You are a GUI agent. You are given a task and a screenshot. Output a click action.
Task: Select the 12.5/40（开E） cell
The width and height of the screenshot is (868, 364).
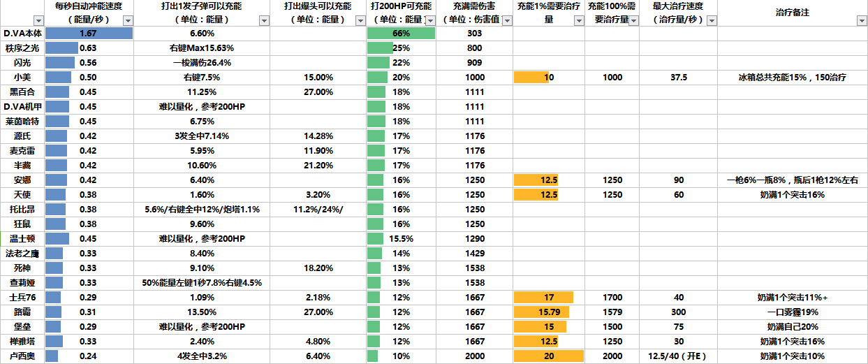coord(678,356)
